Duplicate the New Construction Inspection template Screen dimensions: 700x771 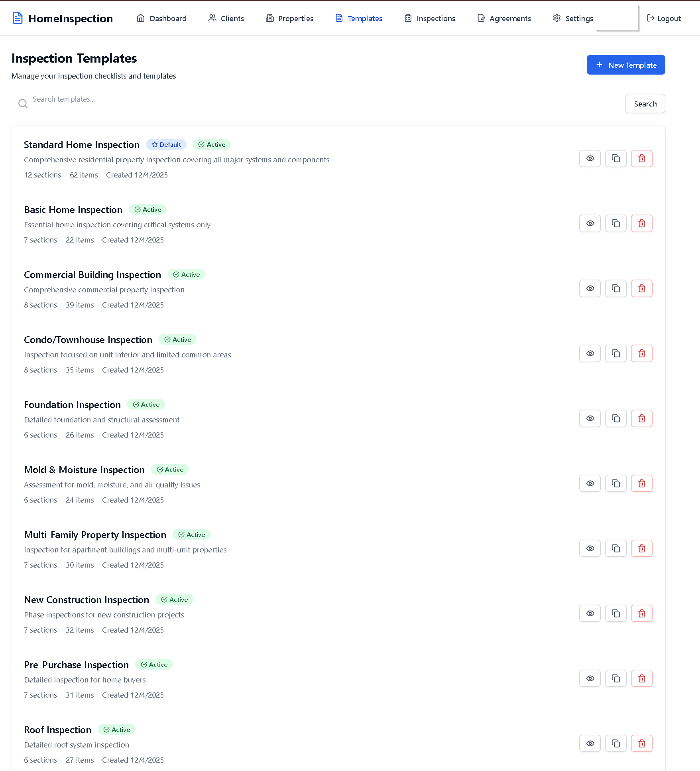click(615, 613)
